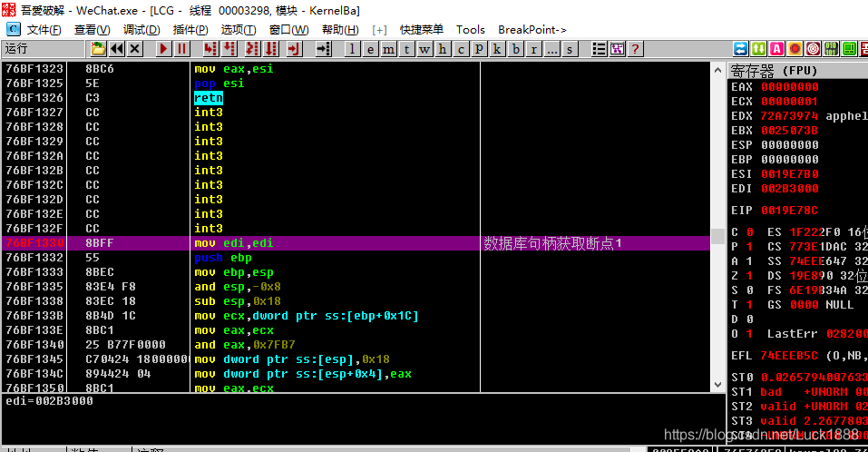Click the Trace over toolbar icon
This screenshot has height=452, width=868.
(271, 49)
